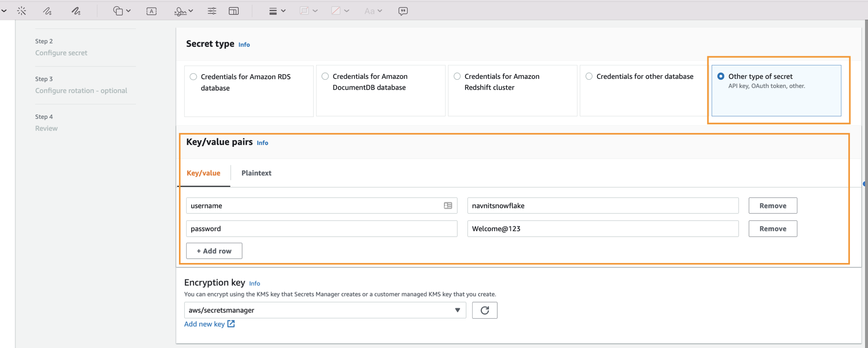This screenshot has height=348, width=868.
Task: Switch to the Key/value tab
Action: (x=204, y=173)
